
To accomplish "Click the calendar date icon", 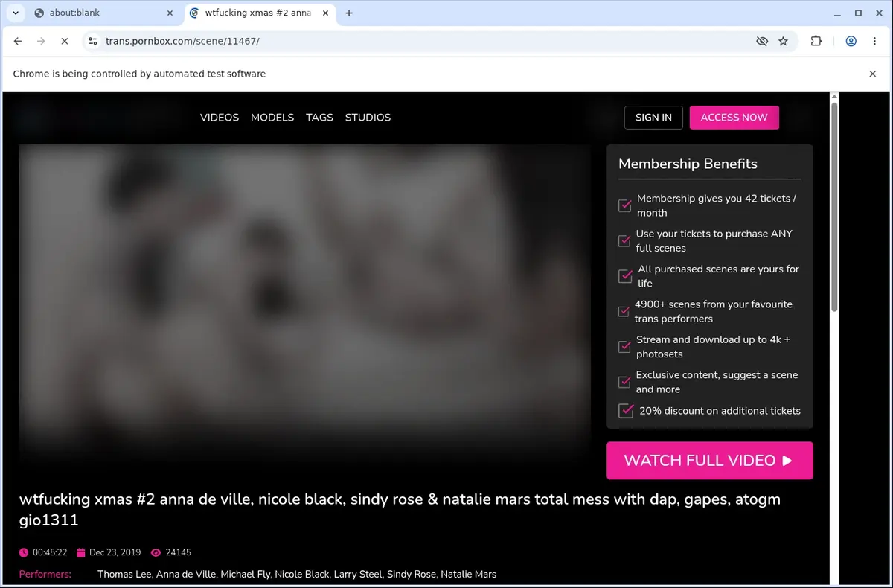I will point(81,553).
